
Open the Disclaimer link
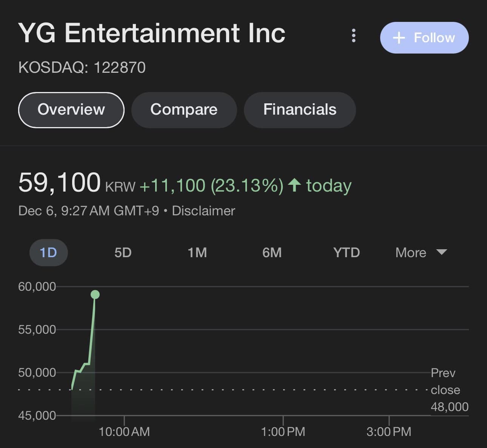coord(203,211)
